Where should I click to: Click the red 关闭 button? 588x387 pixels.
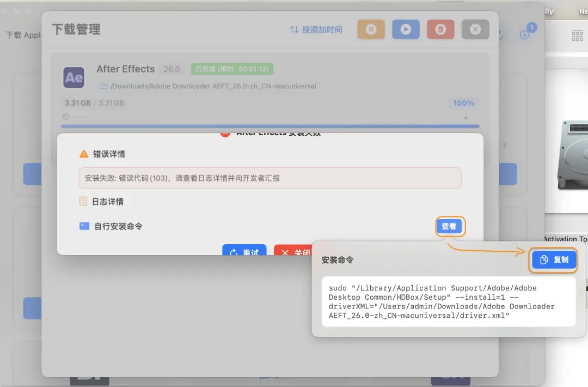tap(293, 250)
